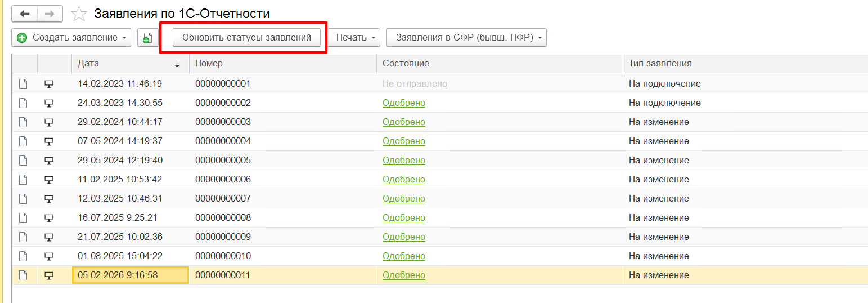This screenshot has width=868, height=303.
Task: Expand Заявления в СФР (бывш. ПФР) menu
Action: coord(466,38)
